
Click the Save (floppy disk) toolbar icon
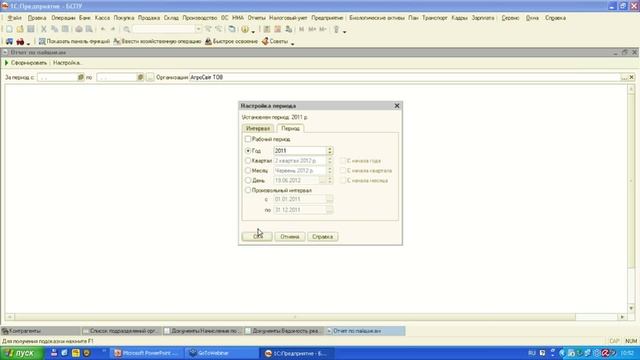pos(31,29)
